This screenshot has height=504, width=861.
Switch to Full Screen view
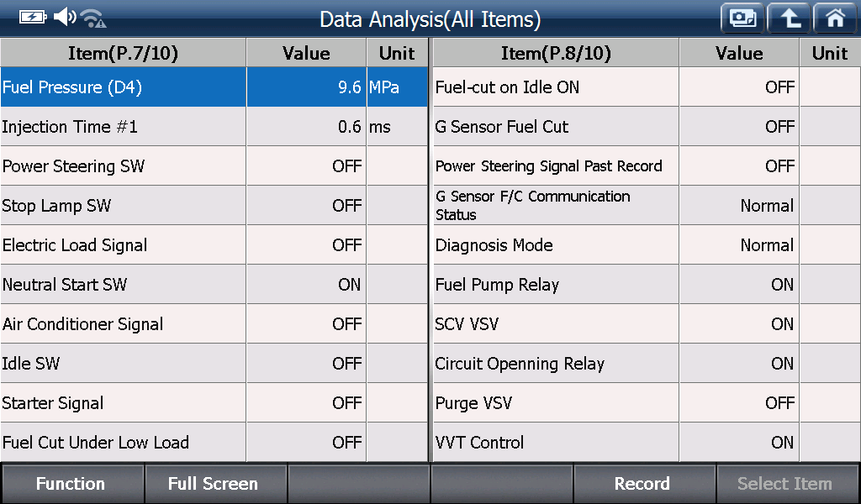pyautogui.click(x=213, y=484)
